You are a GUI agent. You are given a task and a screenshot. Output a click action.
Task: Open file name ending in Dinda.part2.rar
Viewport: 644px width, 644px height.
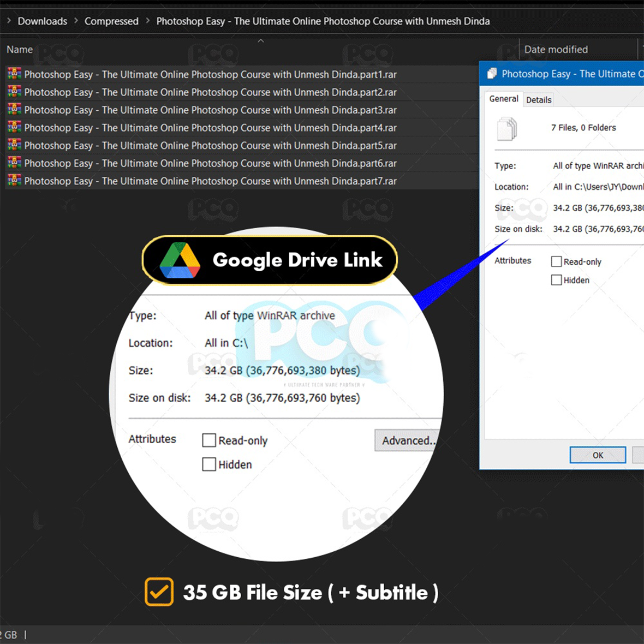click(x=210, y=92)
